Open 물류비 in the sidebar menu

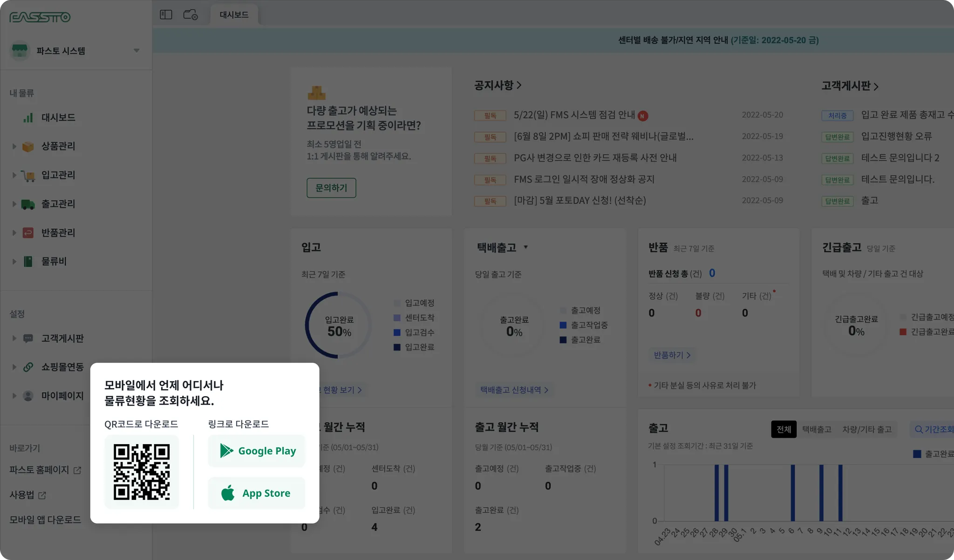[x=54, y=262]
